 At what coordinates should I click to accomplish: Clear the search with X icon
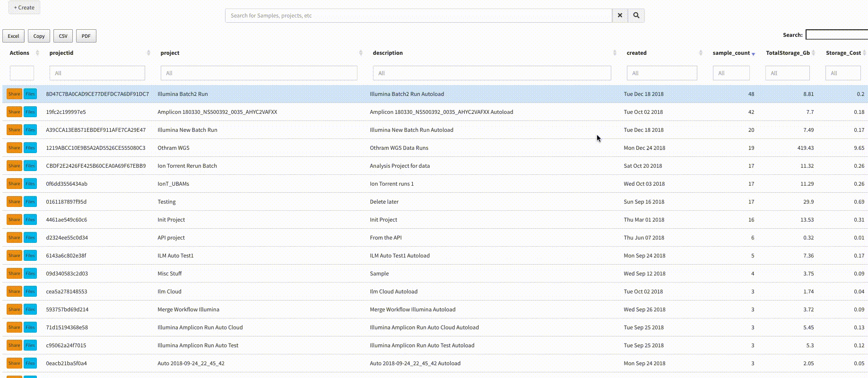(x=620, y=16)
